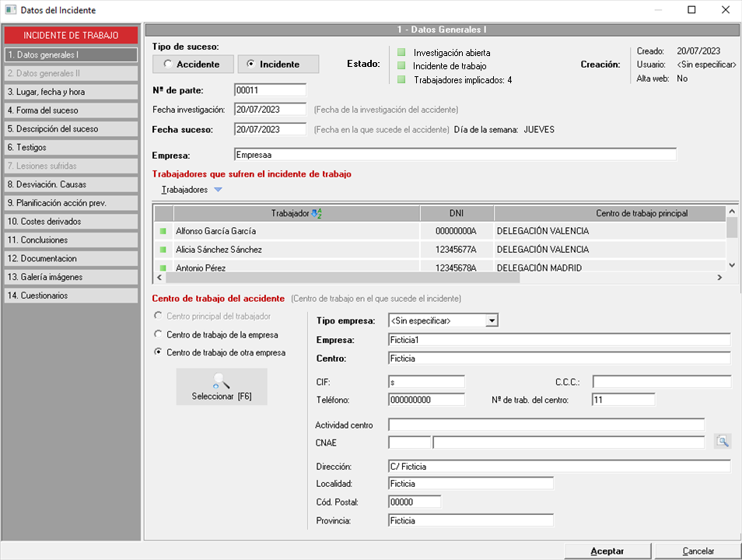Select Centro de trabajo de otra empresa
Screen dimensions: 742x560
[159, 352]
